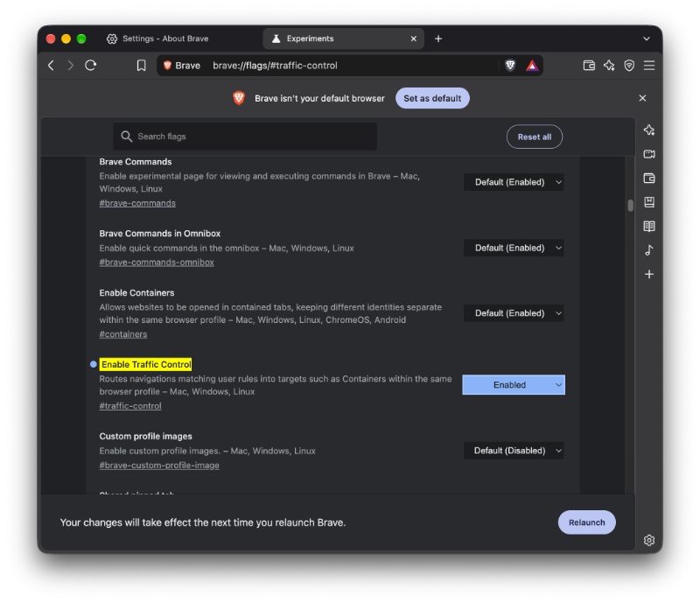
Task: Expand the Brave Commands in Omnibox dropdown
Action: click(514, 248)
